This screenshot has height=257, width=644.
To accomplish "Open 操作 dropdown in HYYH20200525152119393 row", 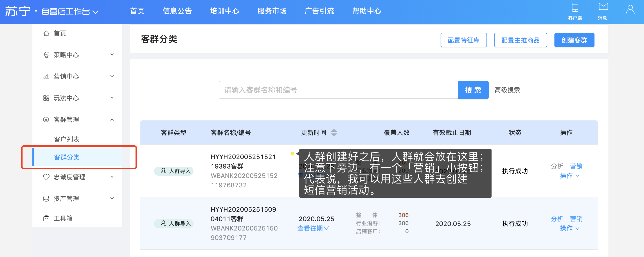I will [x=569, y=176].
